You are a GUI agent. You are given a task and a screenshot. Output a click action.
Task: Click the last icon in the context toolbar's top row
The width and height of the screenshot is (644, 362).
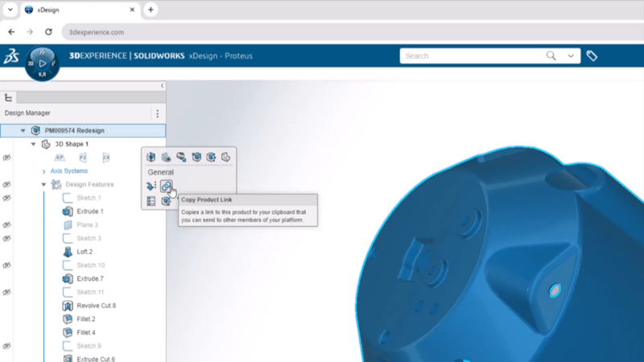[x=226, y=157]
